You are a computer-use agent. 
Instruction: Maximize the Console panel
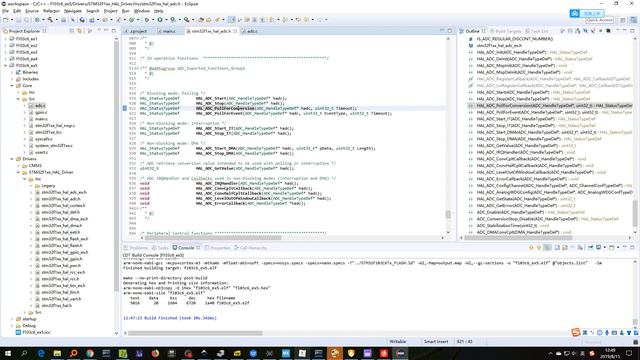632,247
